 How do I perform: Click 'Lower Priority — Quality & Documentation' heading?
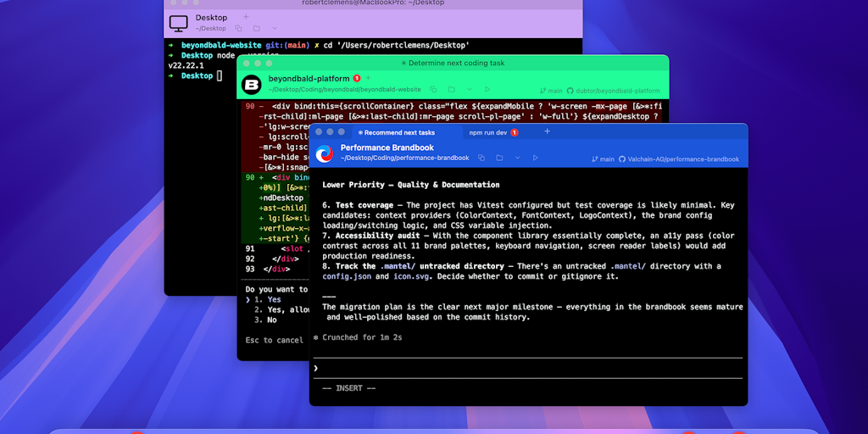411,185
